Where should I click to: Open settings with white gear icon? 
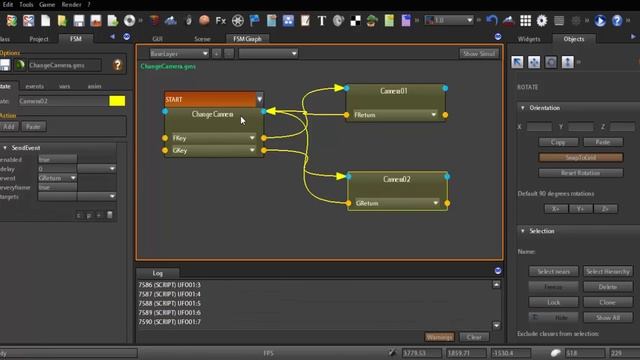tap(542, 20)
